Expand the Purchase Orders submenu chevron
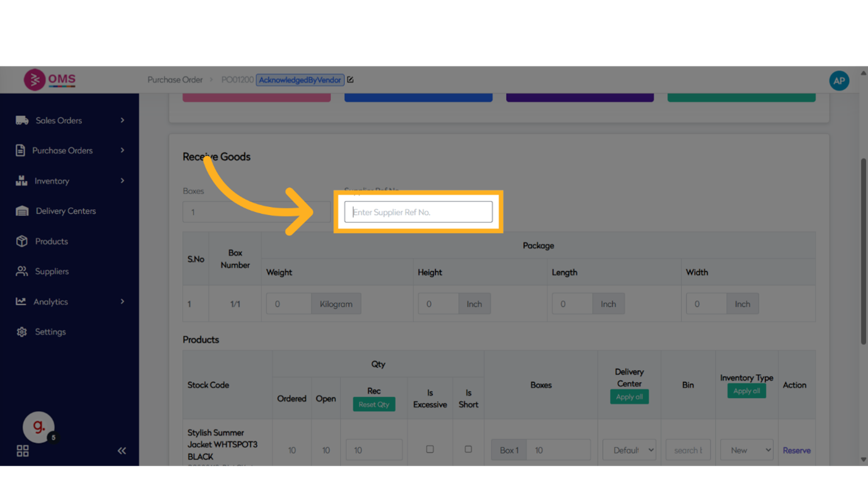Viewport: 868px width, 488px height. point(122,150)
